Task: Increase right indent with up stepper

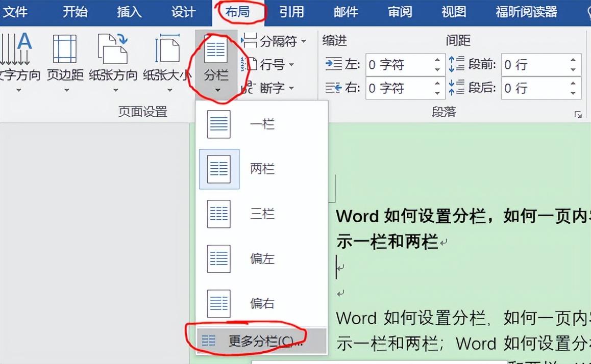Action: (x=437, y=83)
